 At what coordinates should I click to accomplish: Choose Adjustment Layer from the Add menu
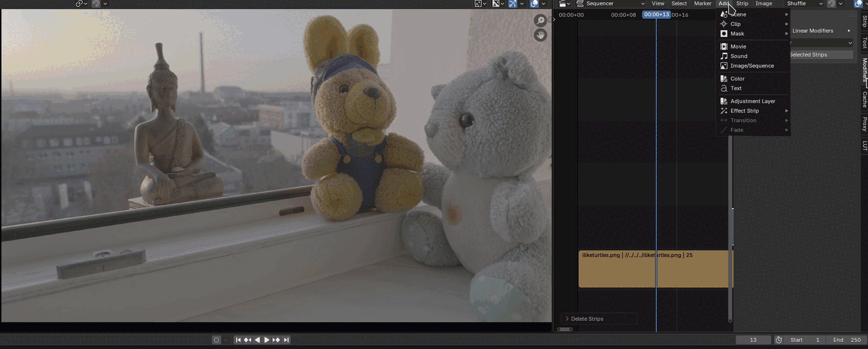click(x=753, y=102)
